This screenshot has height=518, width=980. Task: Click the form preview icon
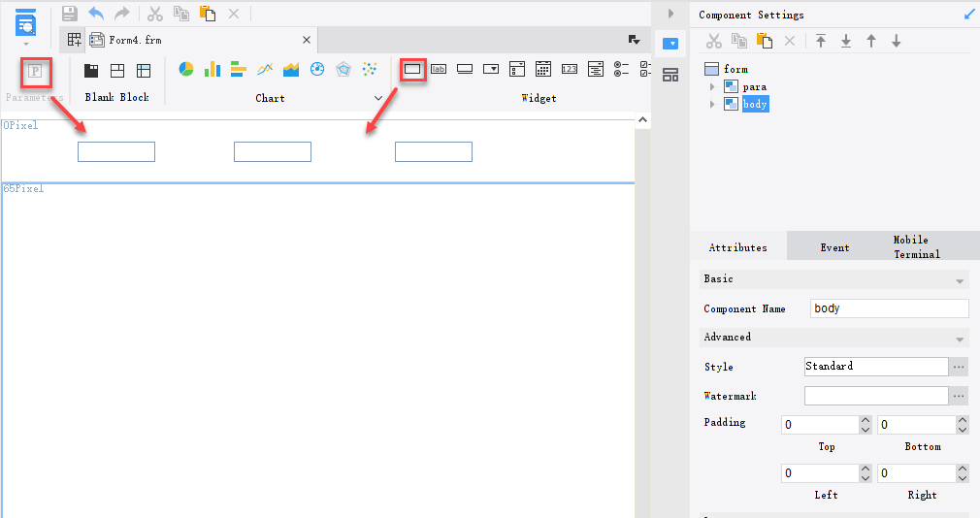point(25,21)
